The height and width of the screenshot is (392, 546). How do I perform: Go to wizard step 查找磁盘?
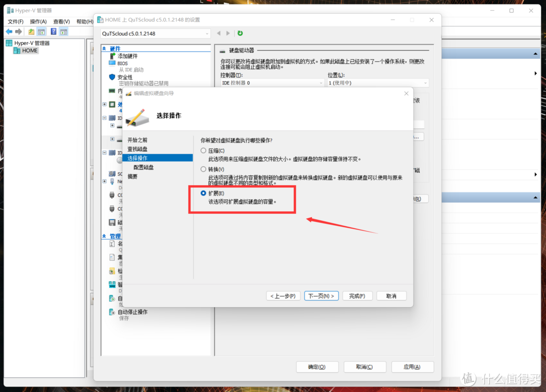click(x=138, y=149)
